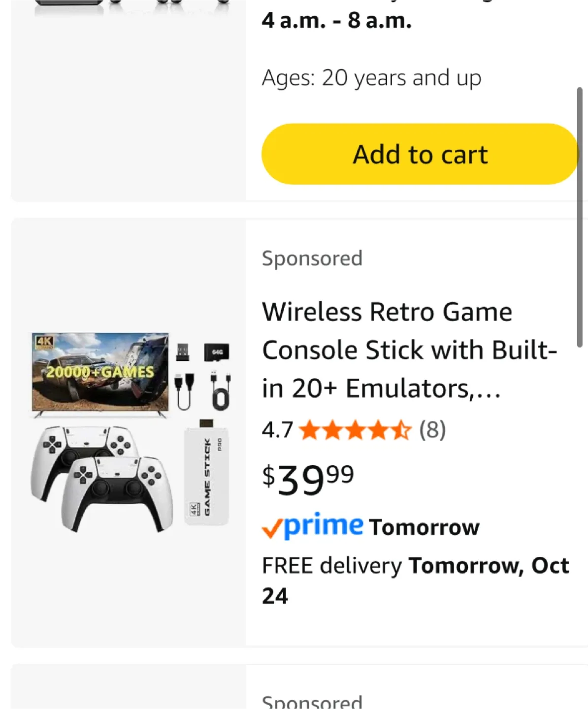Tap the white game controllers picture

coord(102,479)
